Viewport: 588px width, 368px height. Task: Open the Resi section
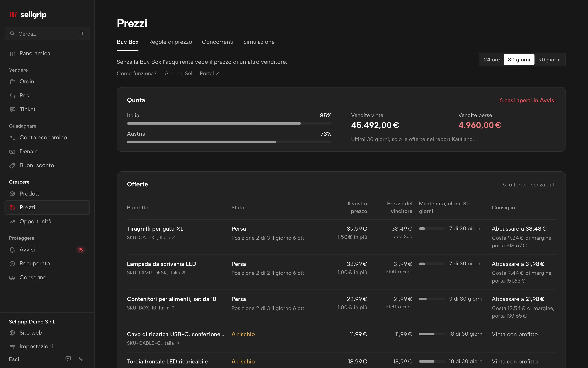pyautogui.click(x=47, y=95)
